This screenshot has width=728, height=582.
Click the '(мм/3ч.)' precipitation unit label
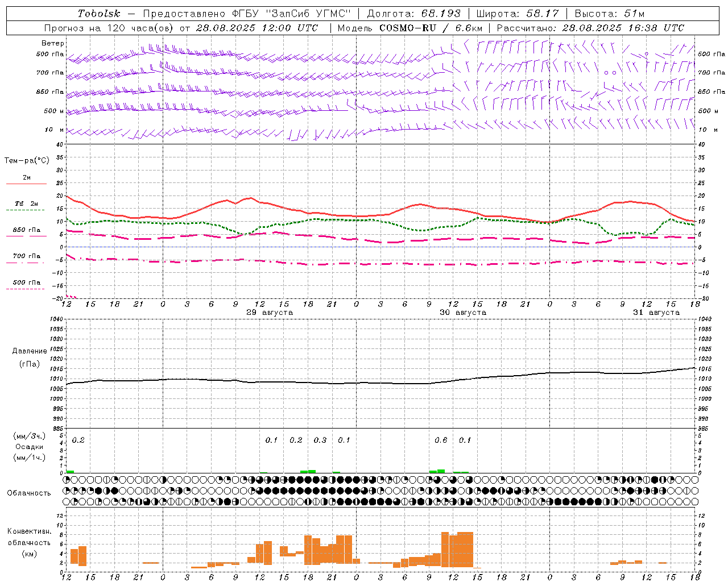[x=30, y=436]
